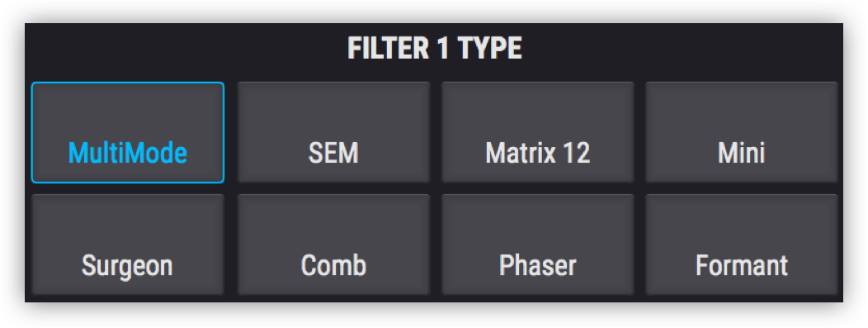
Task: Click the highlighted blue MultiMode tile
Action: pyautogui.click(x=128, y=132)
